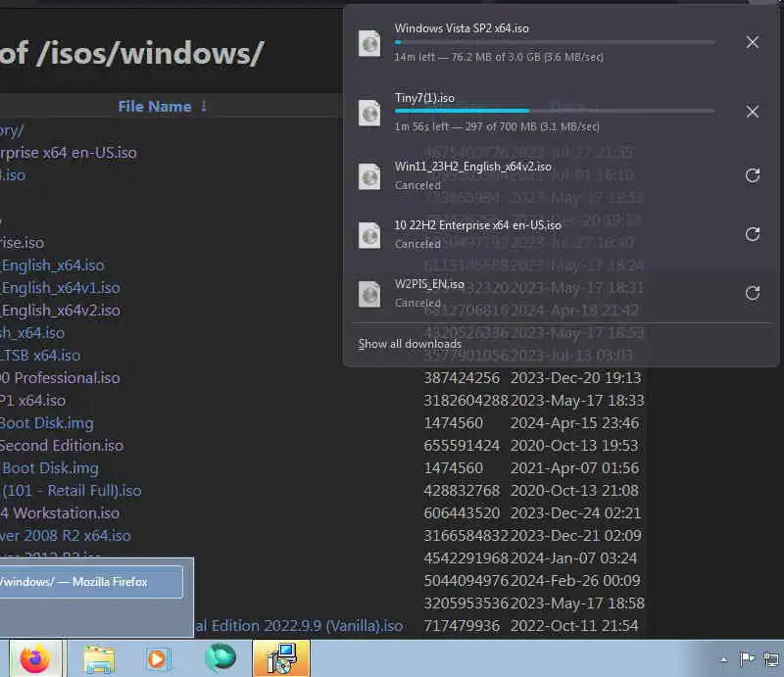Open the English_x64v2.iso link in file listing

pos(60,310)
